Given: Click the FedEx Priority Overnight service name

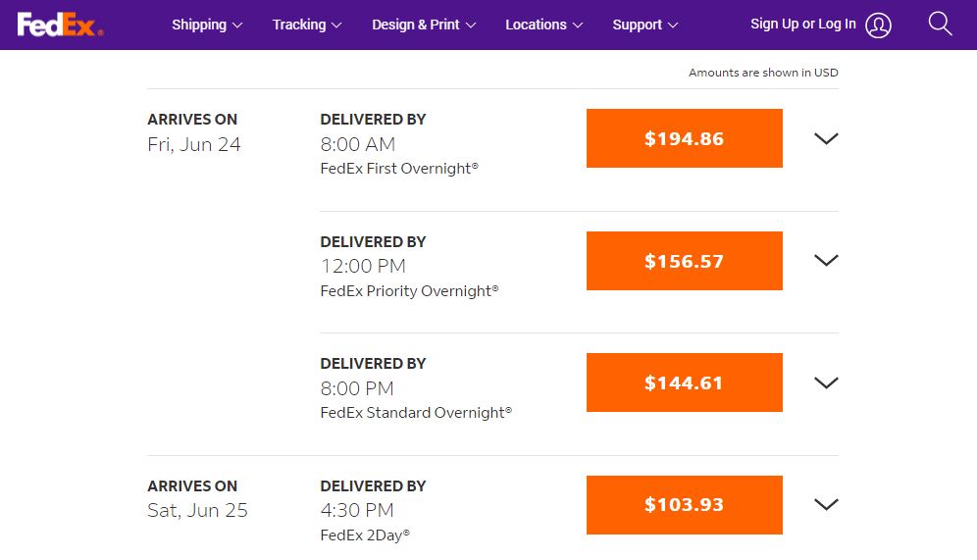Looking at the screenshot, I should click(x=409, y=291).
